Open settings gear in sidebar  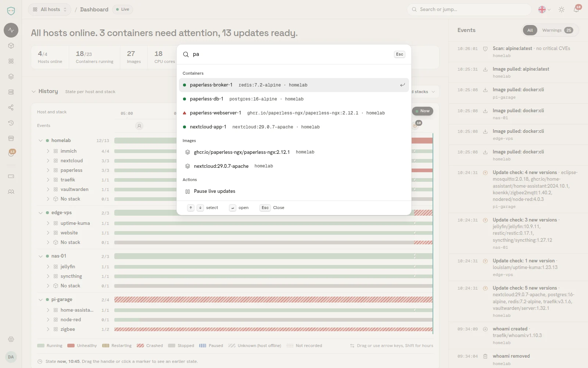click(x=11, y=339)
